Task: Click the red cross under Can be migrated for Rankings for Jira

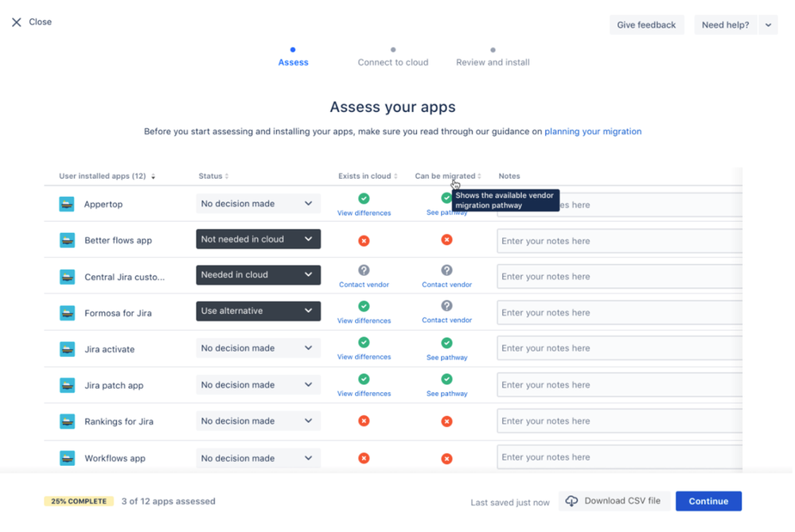Action: coord(446,421)
